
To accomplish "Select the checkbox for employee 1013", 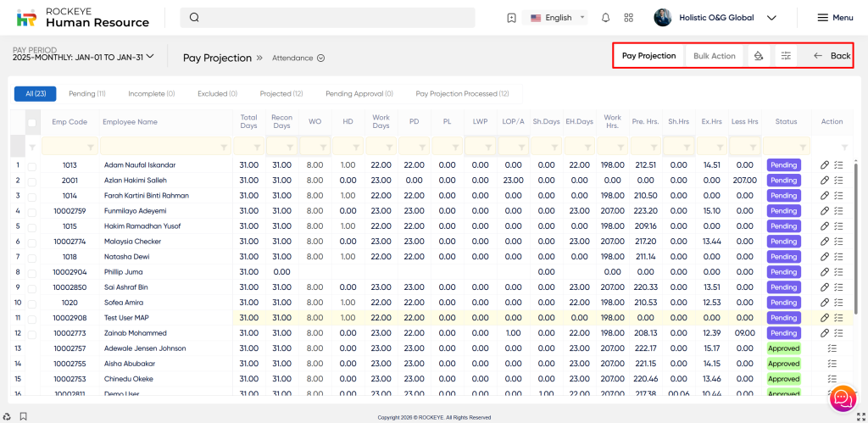I will 32,165.
